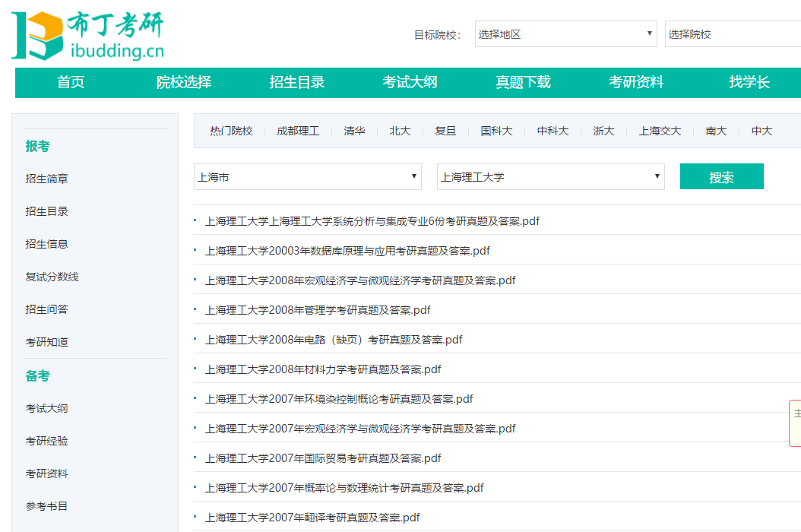Open the 选择地区 region dropdown at top
Image resolution: width=801 pixels, height=532 pixels.
[565, 34]
